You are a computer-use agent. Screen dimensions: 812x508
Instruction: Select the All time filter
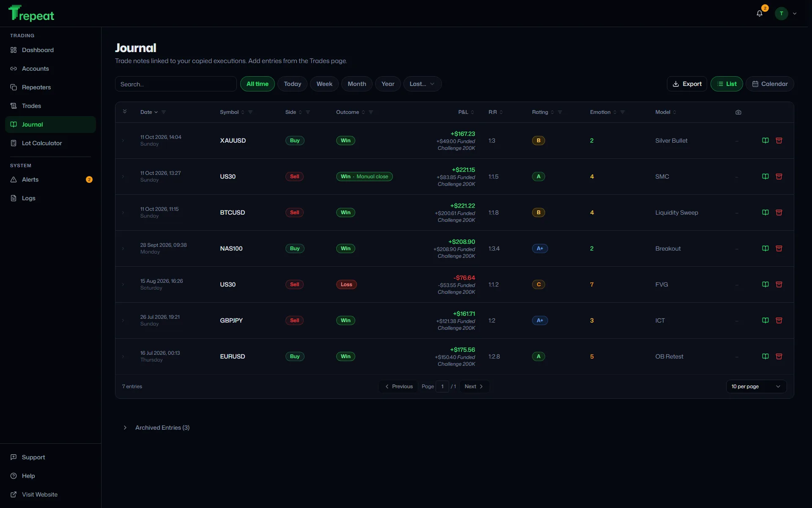(258, 84)
